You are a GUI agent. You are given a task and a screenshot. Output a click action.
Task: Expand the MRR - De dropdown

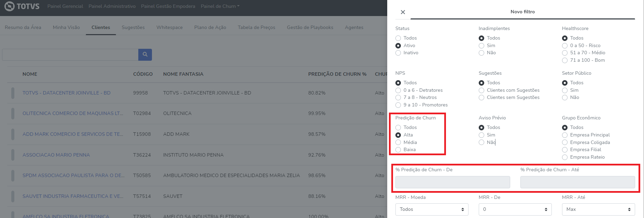tap(515, 209)
